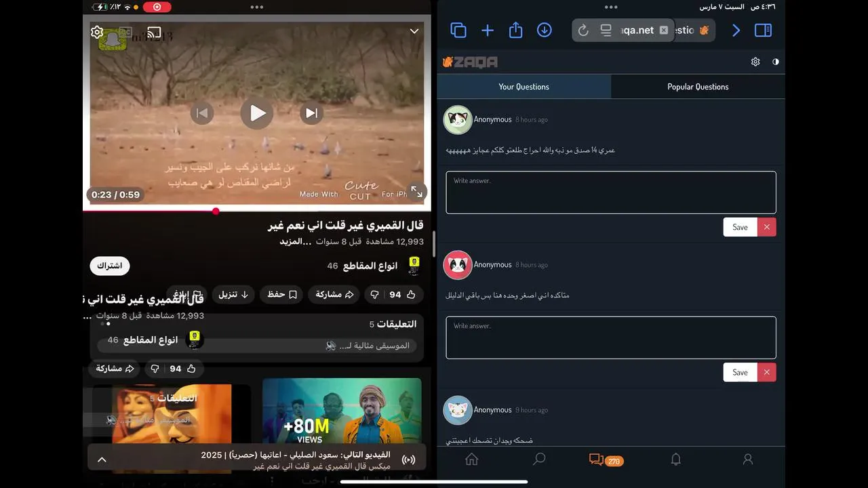Click first Anonymous white cat avatar
The width and height of the screenshot is (868, 488).
tap(458, 120)
